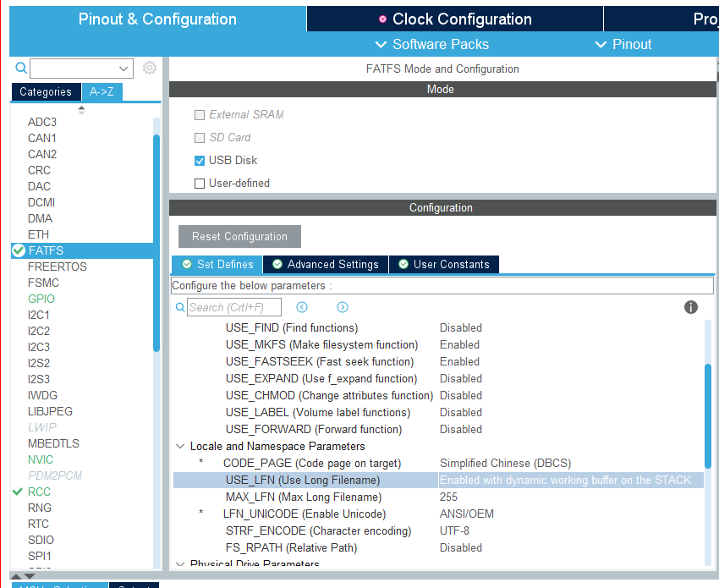The image size is (719, 588).
Task: Select USE_FIND Find functions row
Action: coord(438,328)
